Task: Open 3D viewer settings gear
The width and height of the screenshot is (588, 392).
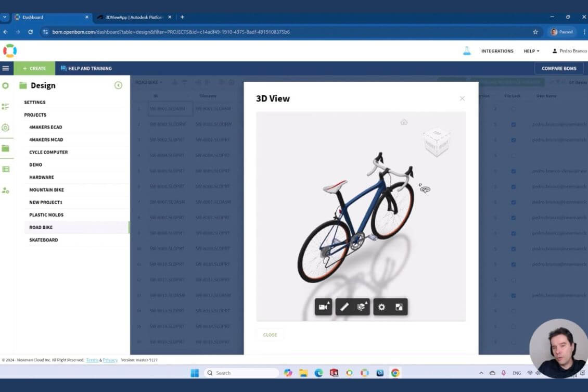Action: 382,307
